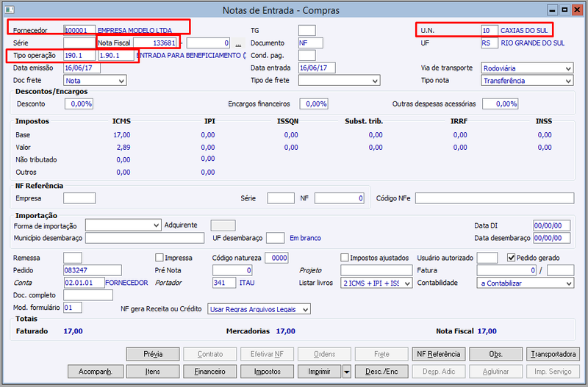Screen dimensions: 588x387
Task: Click the Encargos financeiros field
Action: (x=314, y=104)
